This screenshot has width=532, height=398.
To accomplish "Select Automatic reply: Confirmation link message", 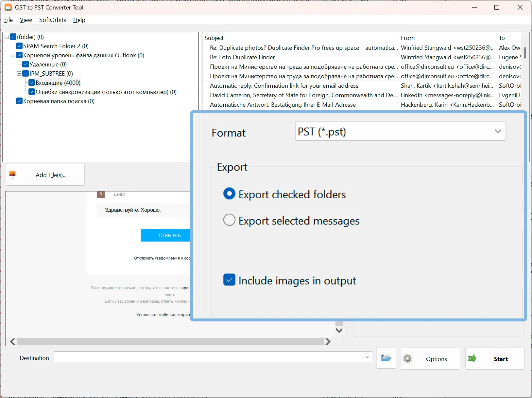I will tap(284, 86).
